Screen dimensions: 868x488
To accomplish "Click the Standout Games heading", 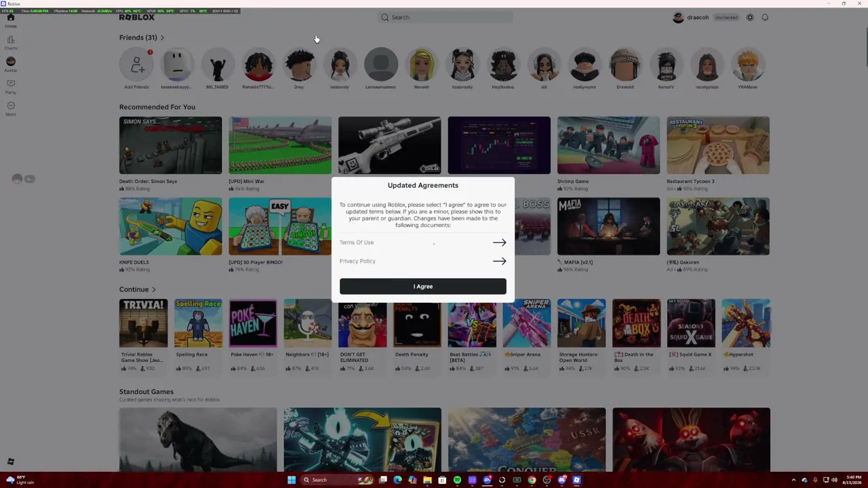I will (x=146, y=392).
